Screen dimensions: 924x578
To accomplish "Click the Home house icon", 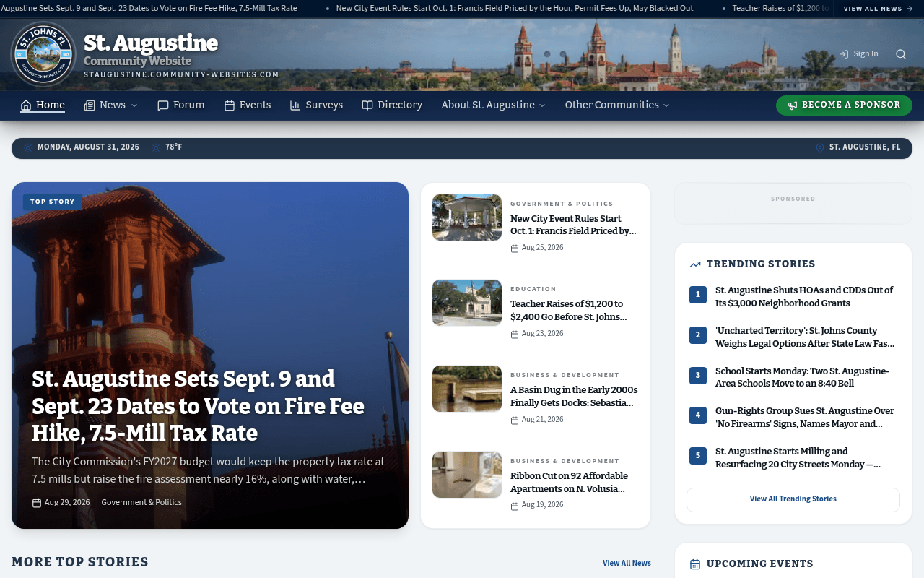I will tap(26, 105).
